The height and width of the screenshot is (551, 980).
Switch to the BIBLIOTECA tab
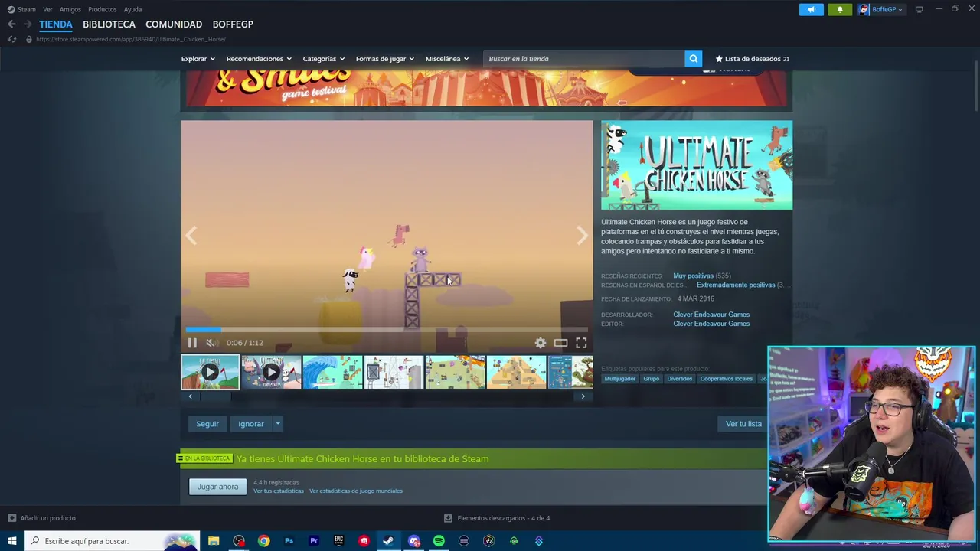point(109,24)
